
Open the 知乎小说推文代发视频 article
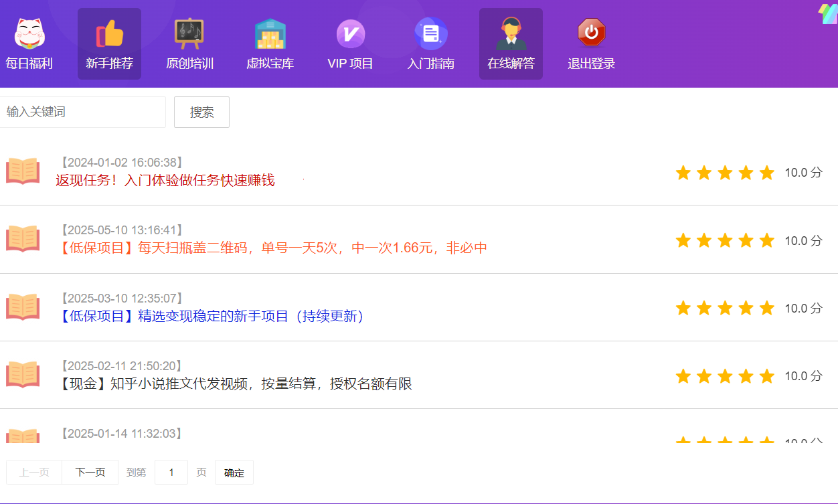point(234,384)
